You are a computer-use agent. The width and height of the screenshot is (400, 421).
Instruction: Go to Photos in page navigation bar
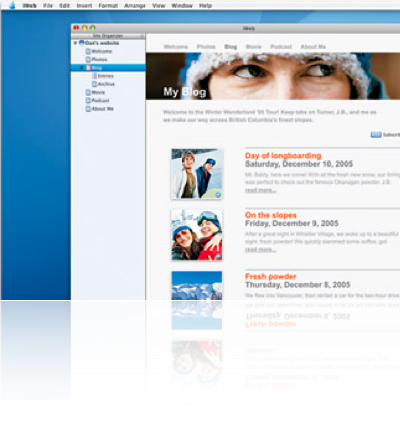(206, 47)
